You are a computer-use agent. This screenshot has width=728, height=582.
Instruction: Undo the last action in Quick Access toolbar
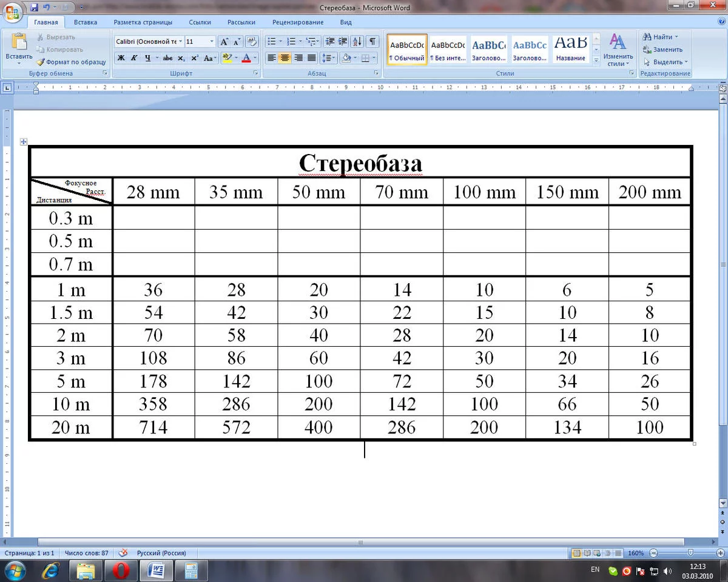pos(46,7)
